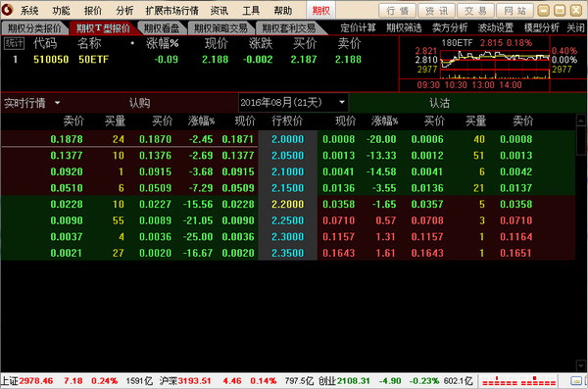Click call ask price 0.1878

(67, 139)
